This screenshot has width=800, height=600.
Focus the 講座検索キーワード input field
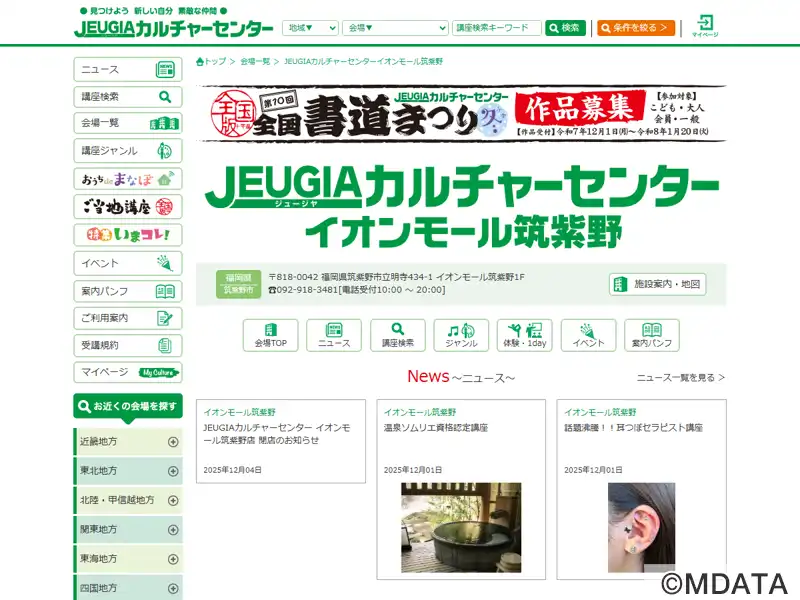pyautogui.click(x=496, y=28)
